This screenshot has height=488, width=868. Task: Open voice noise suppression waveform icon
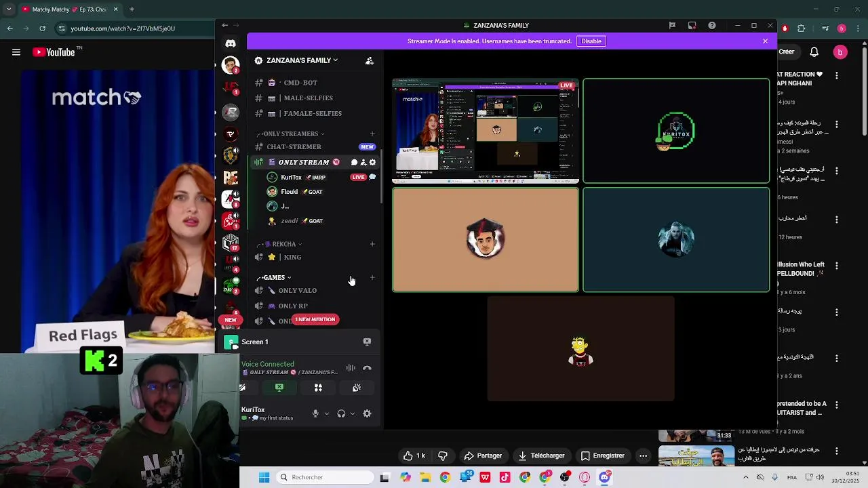[351, 368]
